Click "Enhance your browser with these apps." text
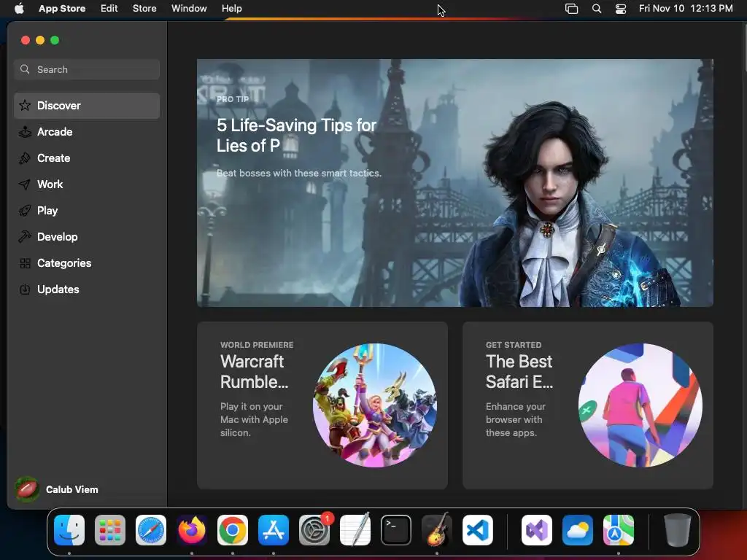The width and height of the screenshot is (747, 560). point(516,419)
